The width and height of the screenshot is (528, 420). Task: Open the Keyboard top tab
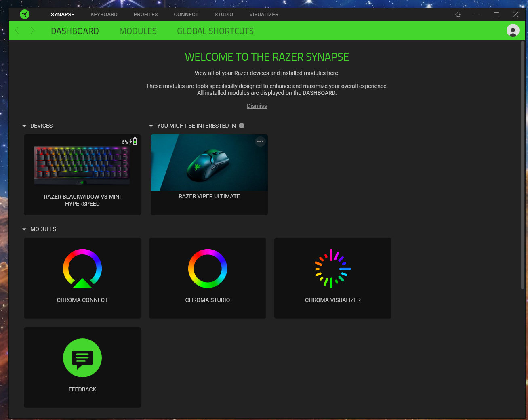tap(104, 14)
